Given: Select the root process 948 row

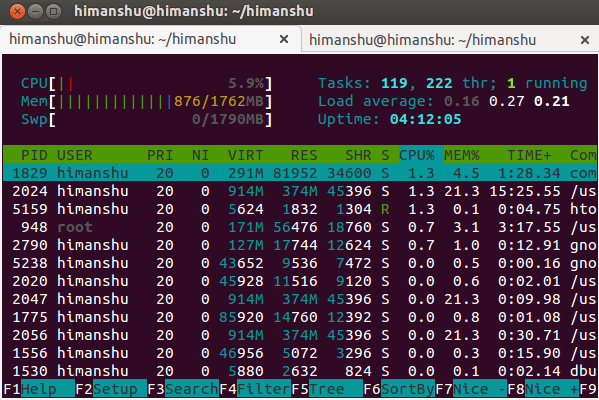Looking at the screenshot, I should (300, 227).
